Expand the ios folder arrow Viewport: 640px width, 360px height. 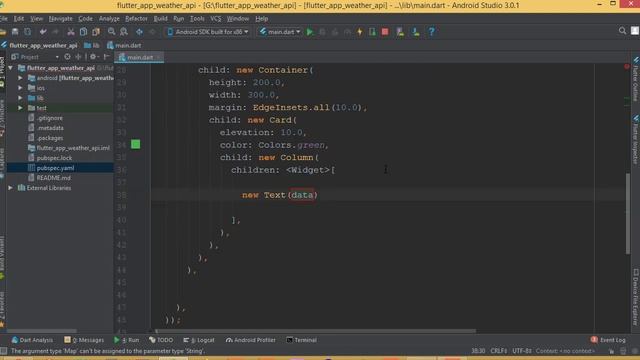coord(20,88)
